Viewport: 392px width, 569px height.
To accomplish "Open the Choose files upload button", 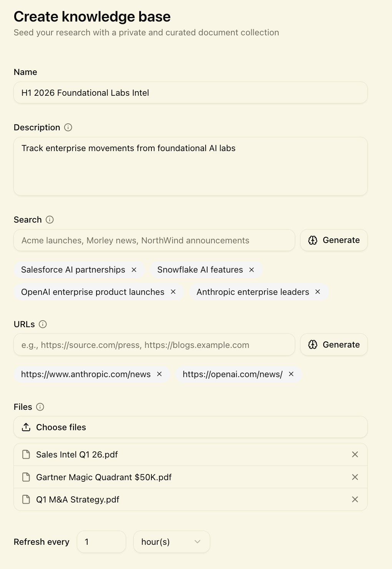I will [191, 427].
